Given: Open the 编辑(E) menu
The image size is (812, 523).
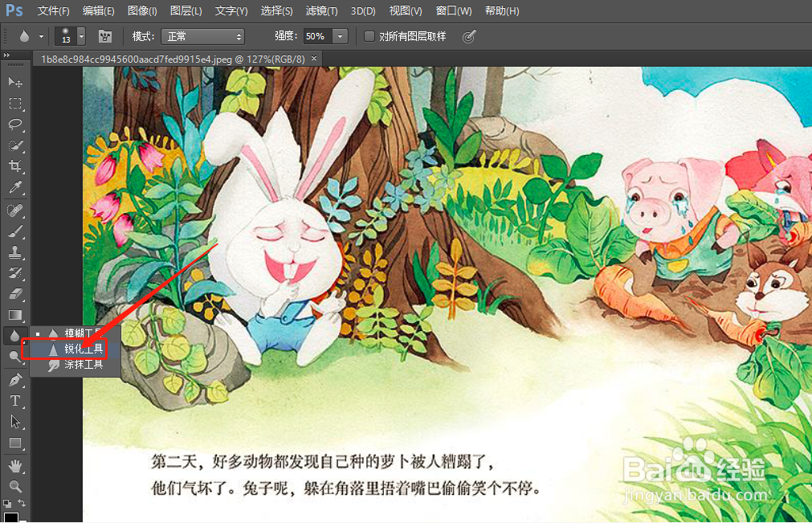Looking at the screenshot, I should [99, 10].
